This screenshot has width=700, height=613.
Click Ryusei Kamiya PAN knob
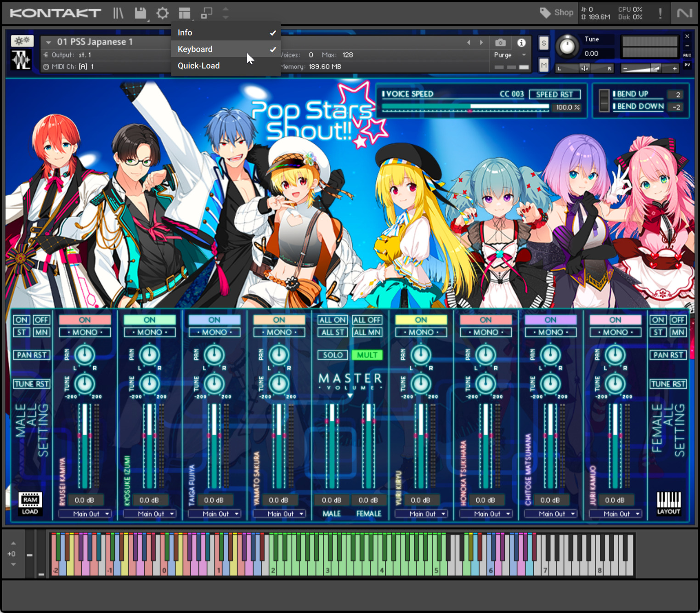point(85,355)
